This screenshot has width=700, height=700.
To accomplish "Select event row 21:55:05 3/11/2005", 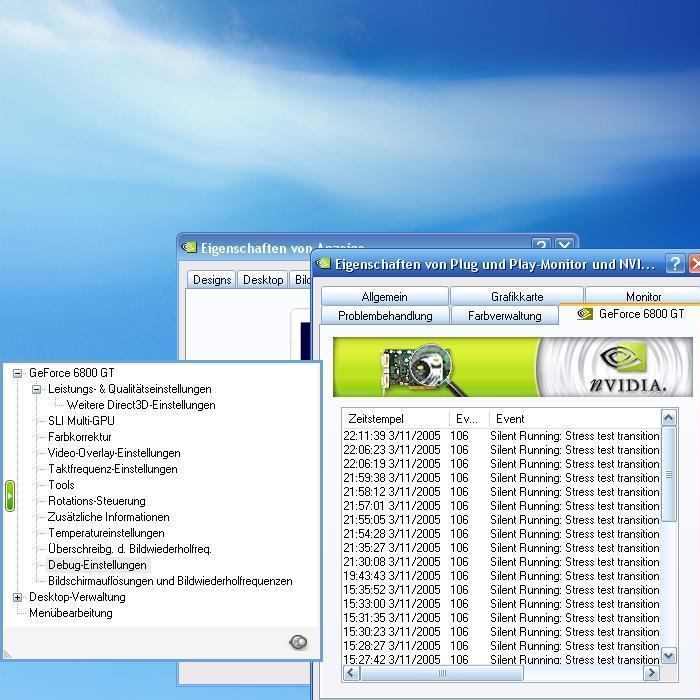I will click(501, 520).
